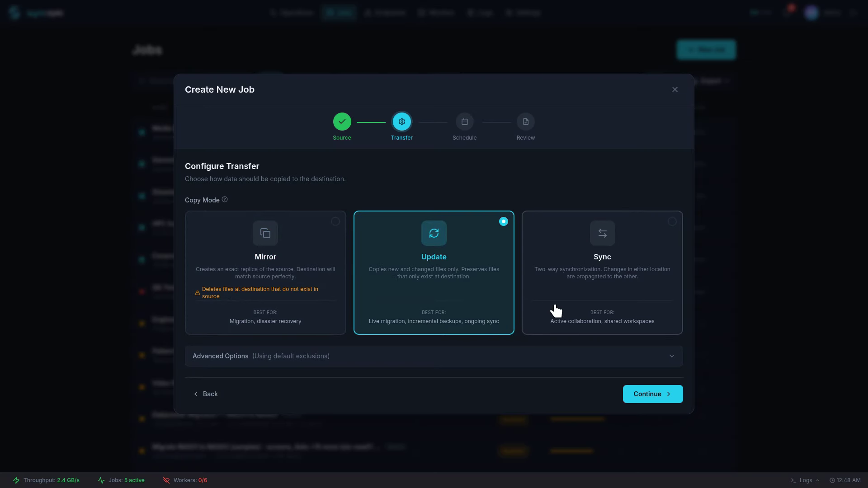The height and width of the screenshot is (488, 868).
Task: Expand Advanced Options default exclusions section
Action: (x=290, y=356)
